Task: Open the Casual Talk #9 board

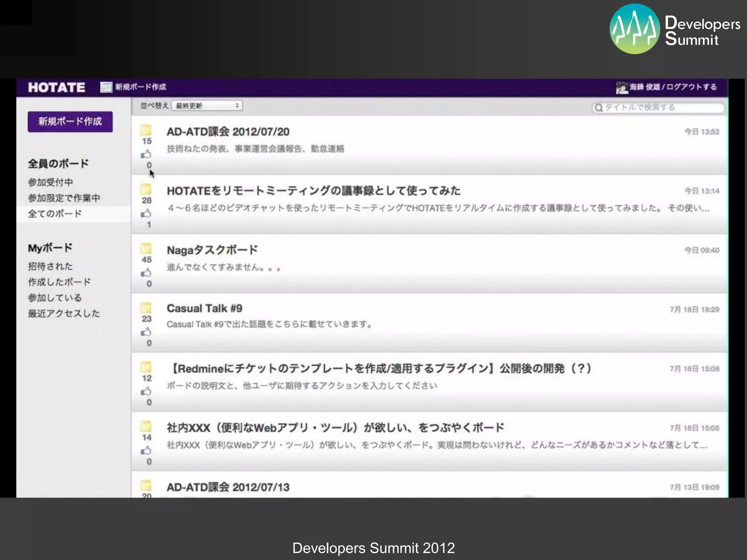Action: tap(204, 308)
